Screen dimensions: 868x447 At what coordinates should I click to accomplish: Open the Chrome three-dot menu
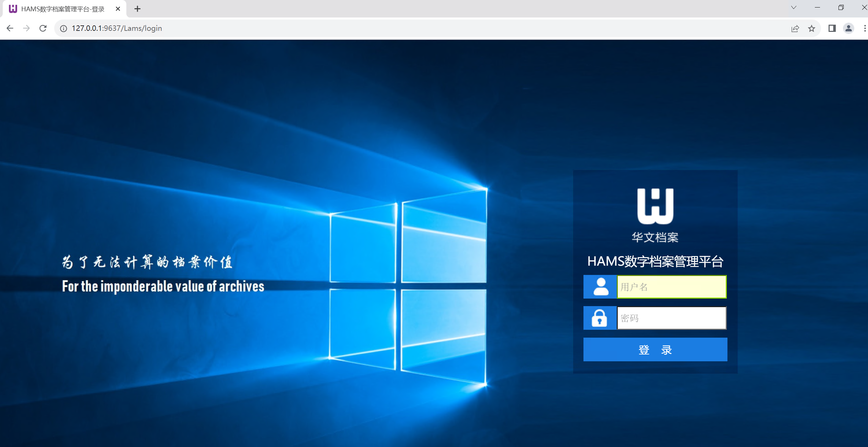point(865,28)
